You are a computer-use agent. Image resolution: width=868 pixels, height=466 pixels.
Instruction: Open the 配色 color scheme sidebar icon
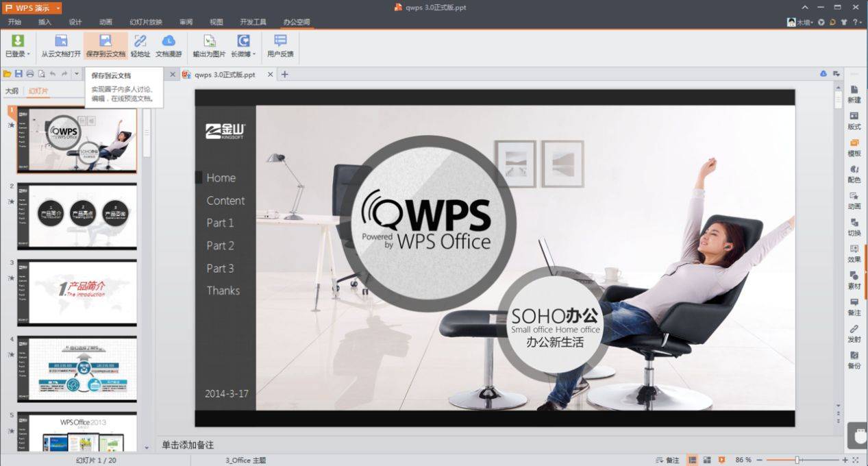tap(854, 174)
